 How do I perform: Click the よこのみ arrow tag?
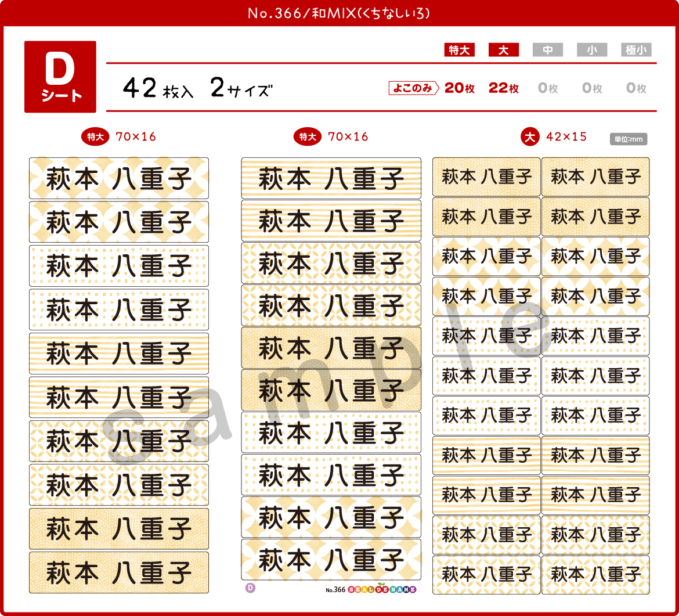tap(414, 88)
